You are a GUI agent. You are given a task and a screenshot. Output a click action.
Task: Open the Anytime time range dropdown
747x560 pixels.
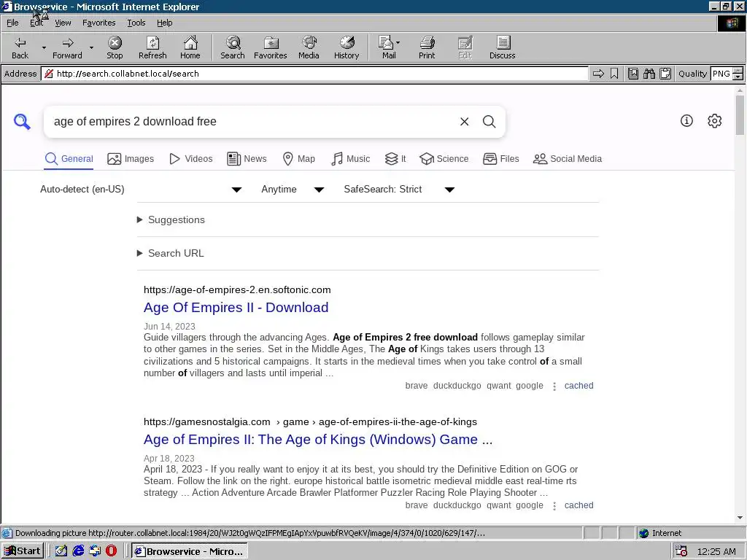pyautogui.click(x=293, y=190)
